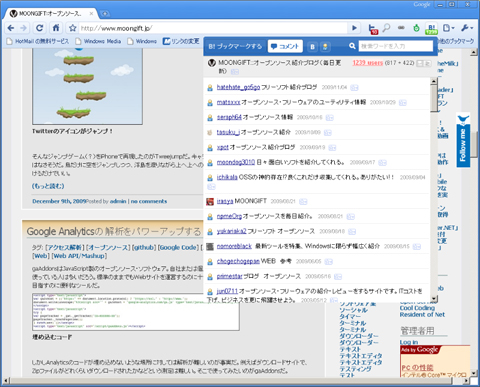Image resolution: width=480 pixels, height=387 pixels.
Task: Select the MOONGIFT browser tab
Action: click(50, 14)
